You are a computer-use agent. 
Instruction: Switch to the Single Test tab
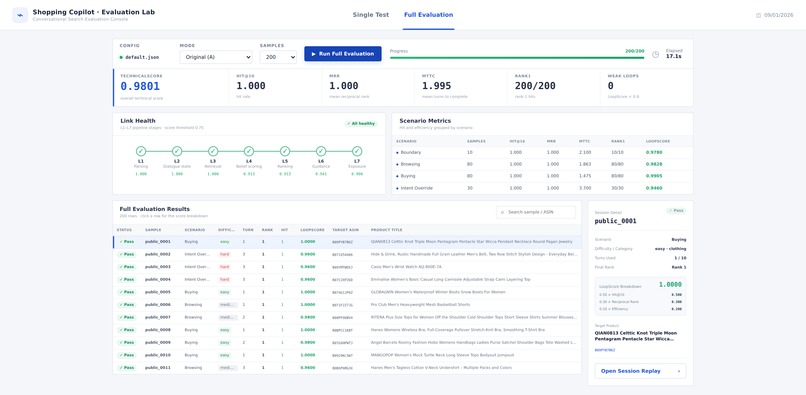pyautogui.click(x=371, y=15)
